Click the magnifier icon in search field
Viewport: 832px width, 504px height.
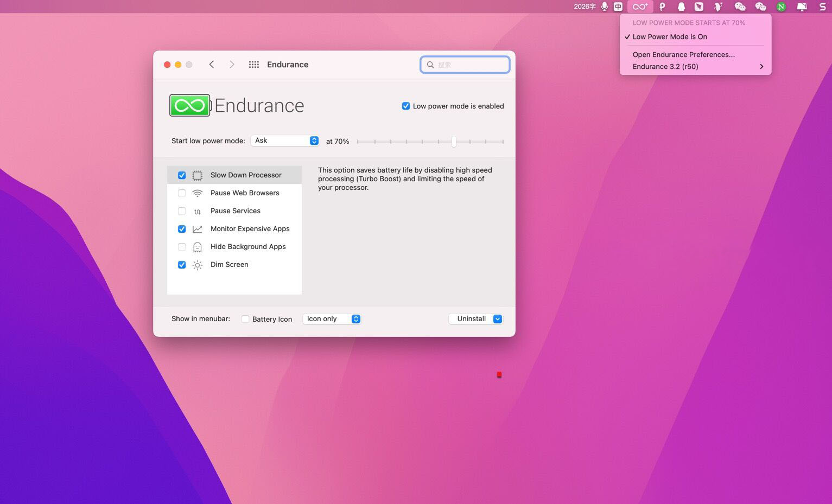click(x=430, y=65)
